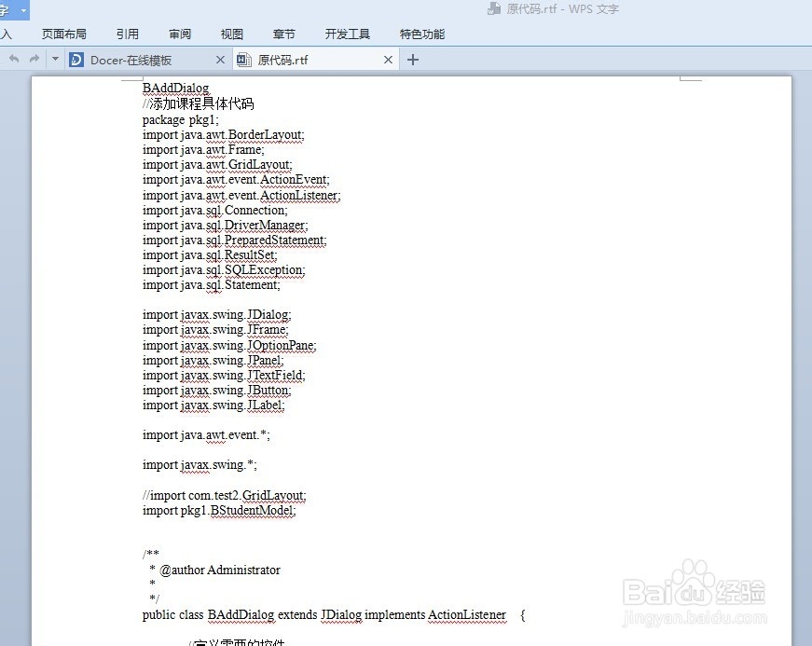812x646 pixels.
Task: Switch to the 页面布局 ribbon tab
Action: tap(63, 33)
